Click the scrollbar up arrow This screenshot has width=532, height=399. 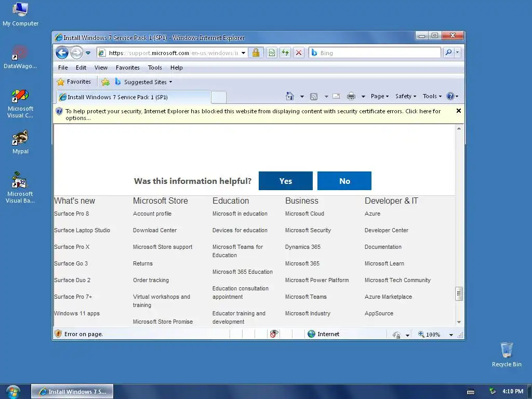pyautogui.click(x=459, y=129)
